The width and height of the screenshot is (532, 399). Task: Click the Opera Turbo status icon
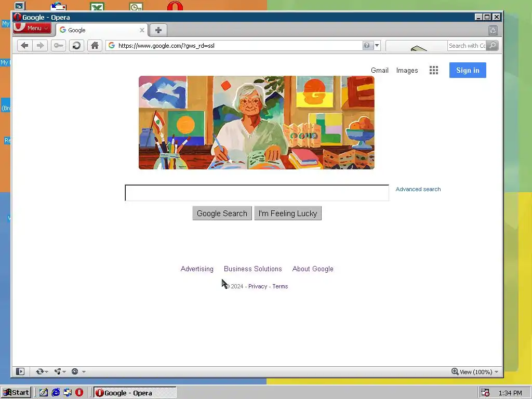point(75,371)
